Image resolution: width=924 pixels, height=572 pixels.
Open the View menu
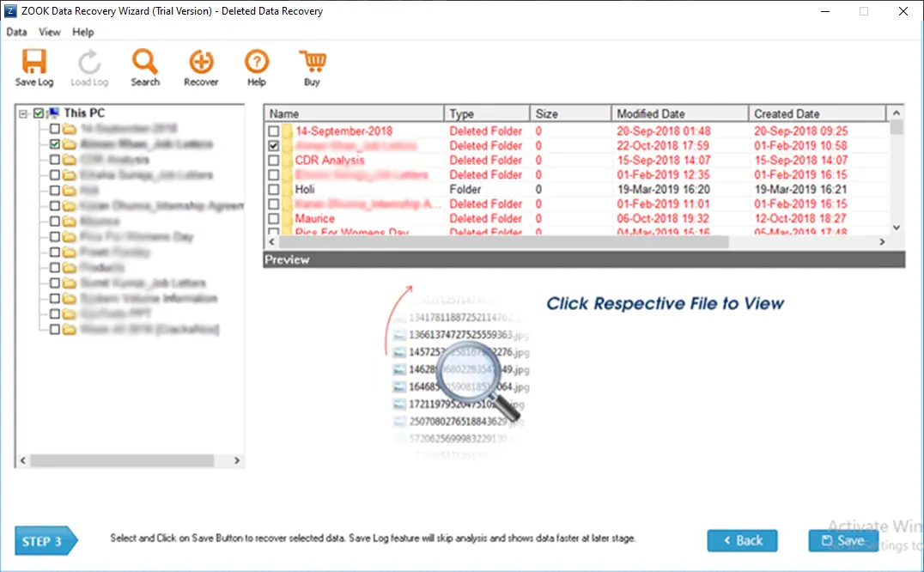[x=50, y=32]
